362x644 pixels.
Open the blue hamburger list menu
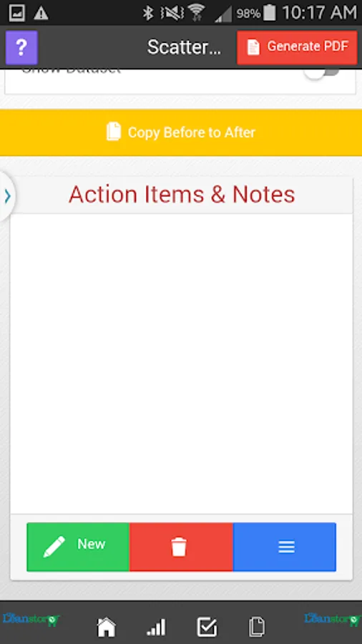tap(285, 547)
